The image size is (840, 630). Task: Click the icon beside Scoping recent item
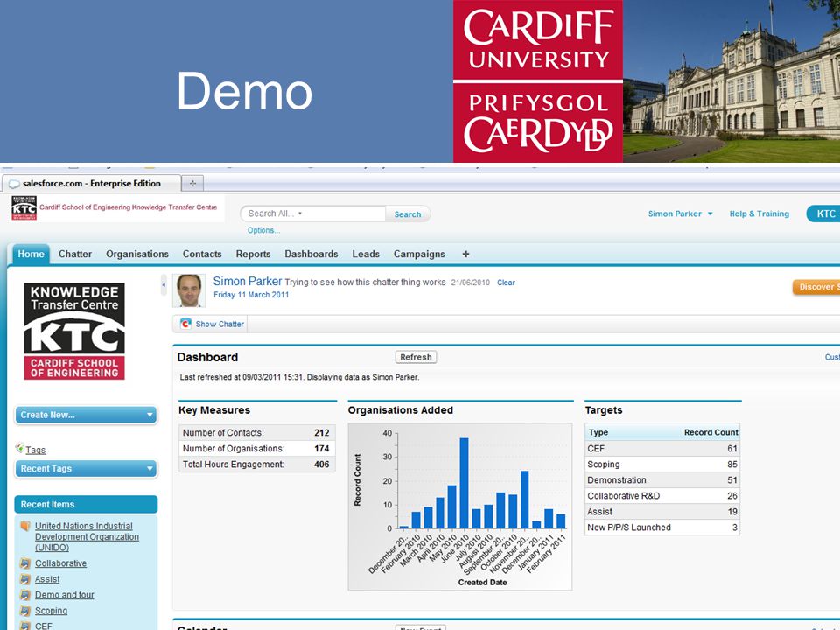pos(25,611)
